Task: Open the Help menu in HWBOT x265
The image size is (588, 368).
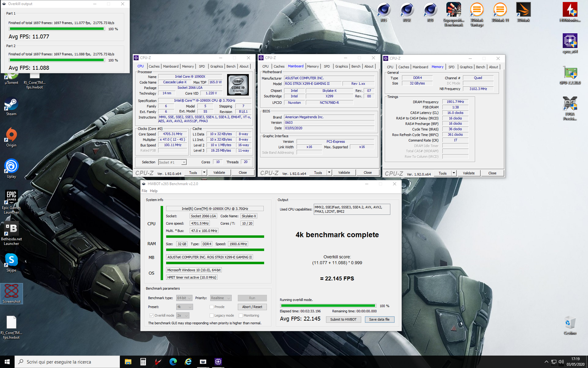Action: click(154, 191)
